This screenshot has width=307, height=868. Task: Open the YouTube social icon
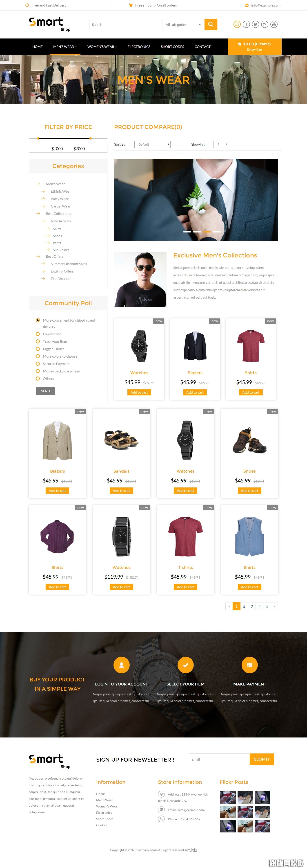click(x=274, y=24)
